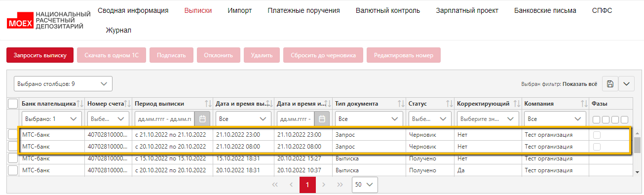Click Показать всё filter label
Viewport: 644px width, 195px height.
click(580, 84)
